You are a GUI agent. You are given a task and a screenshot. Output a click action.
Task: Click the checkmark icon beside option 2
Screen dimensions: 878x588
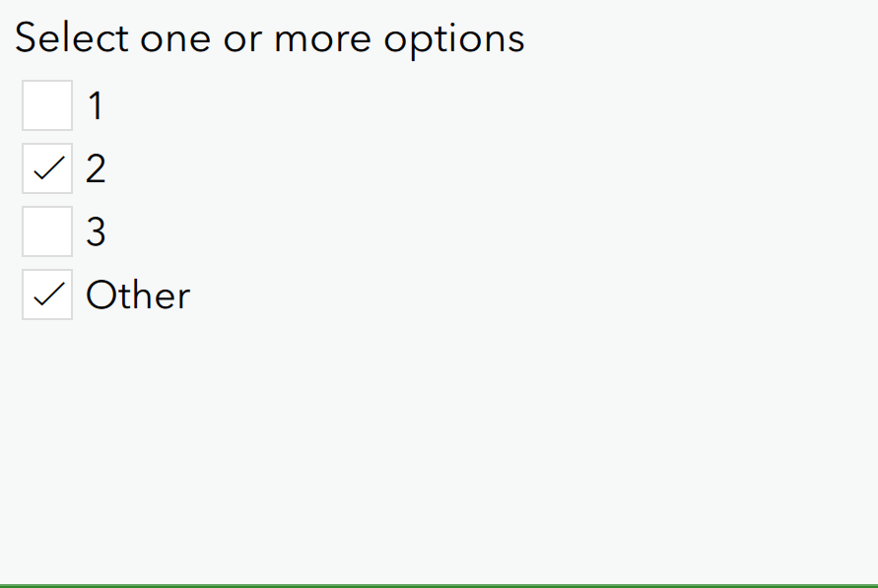(47, 168)
